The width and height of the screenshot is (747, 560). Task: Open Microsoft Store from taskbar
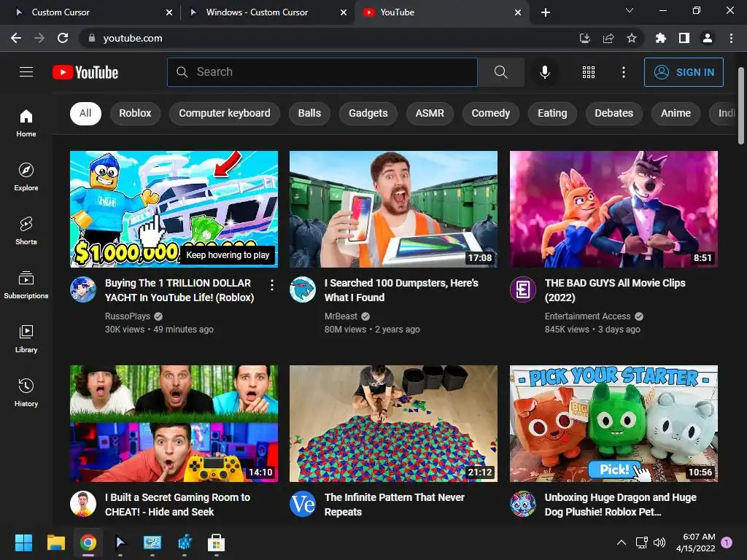click(x=216, y=542)
